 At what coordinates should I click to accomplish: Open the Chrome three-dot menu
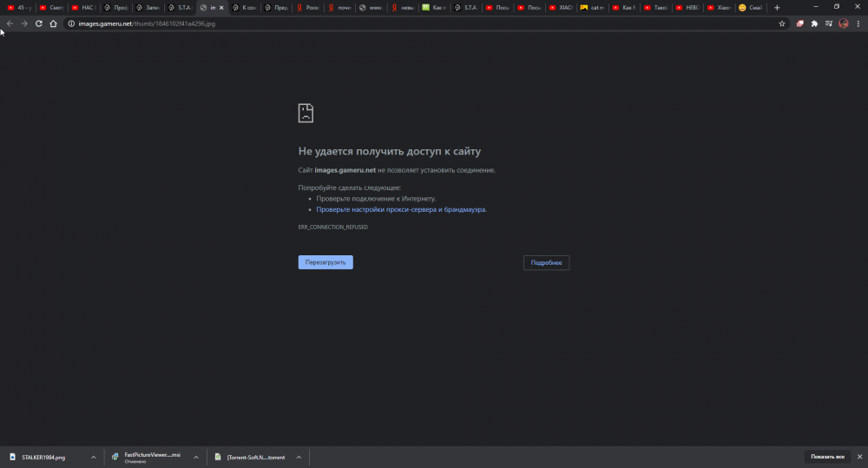858,23
